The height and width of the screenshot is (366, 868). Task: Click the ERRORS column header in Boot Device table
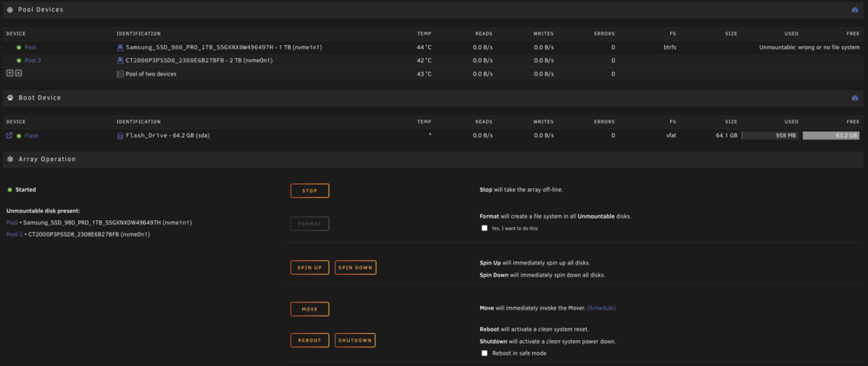click(604, 121)
